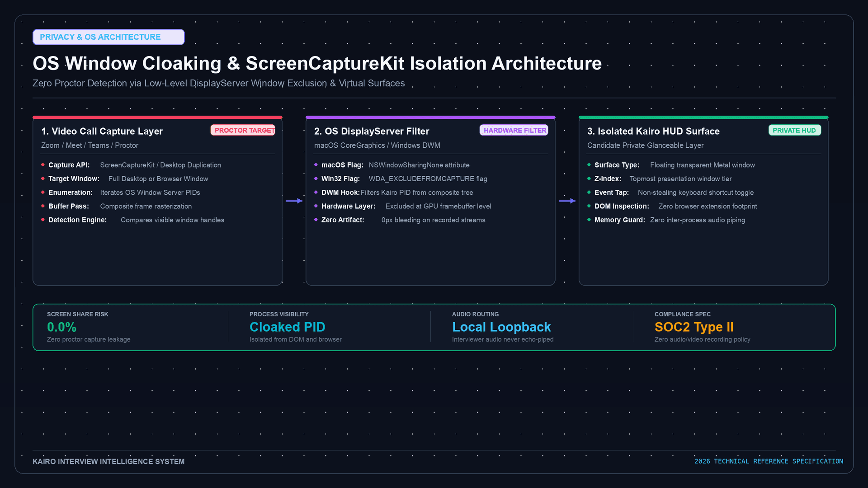868x488 pixels.
Task: Click the Hardware Layer row
Action: 403,206
